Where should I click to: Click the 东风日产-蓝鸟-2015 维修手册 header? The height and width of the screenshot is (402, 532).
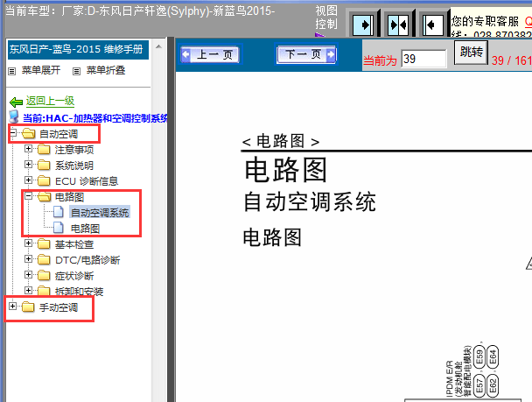tap(78, 50)
